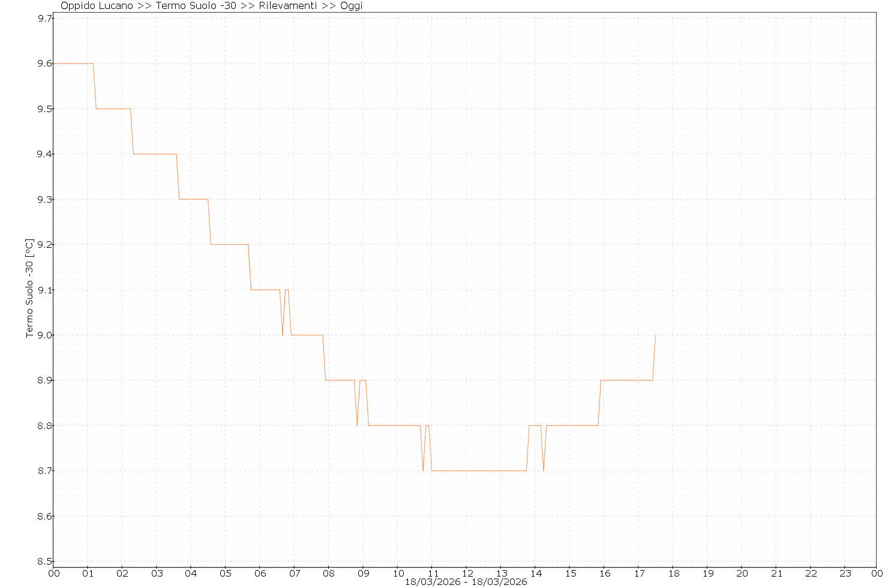Click hour 06 on the x-axis

(x=260, y=573)
